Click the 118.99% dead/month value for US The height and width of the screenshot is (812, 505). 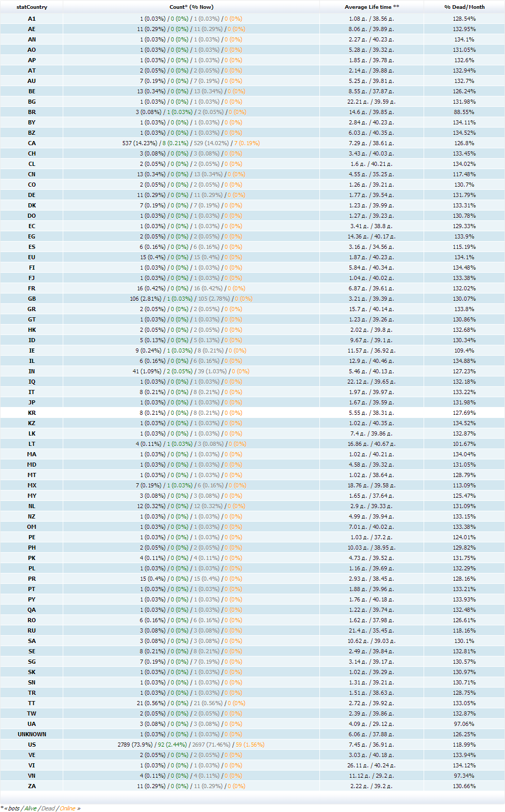(x=464, y=745)
